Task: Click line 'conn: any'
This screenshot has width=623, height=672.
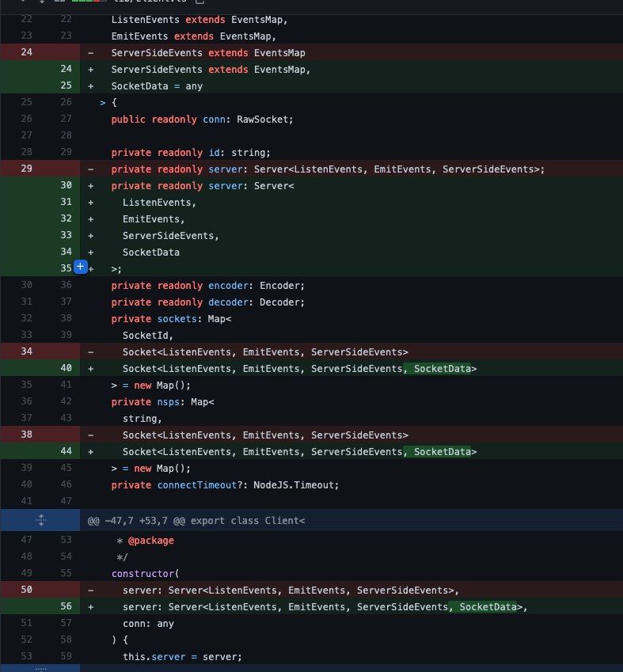Action: (148, 624)
